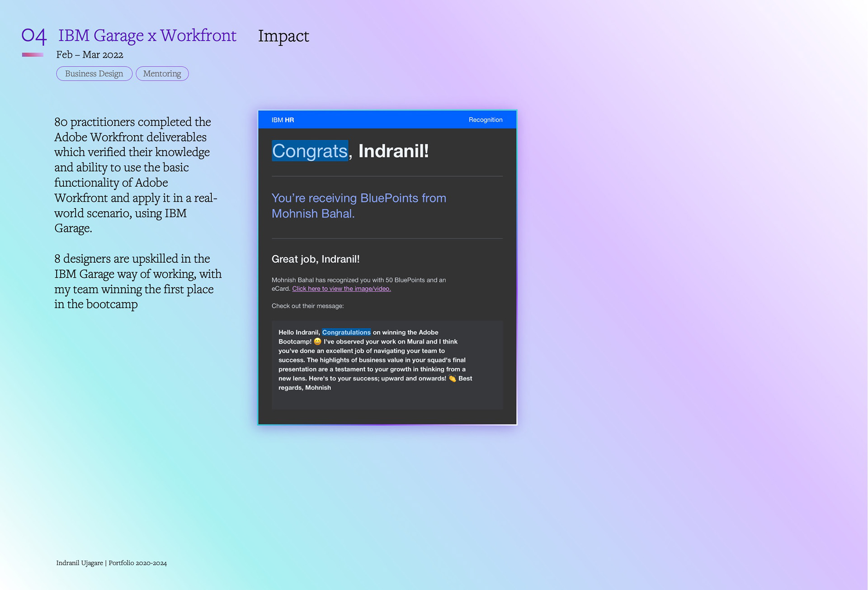Click the IBM HR header logo
Viewport: 868px width, 590px height.
(x=283, y=120)
